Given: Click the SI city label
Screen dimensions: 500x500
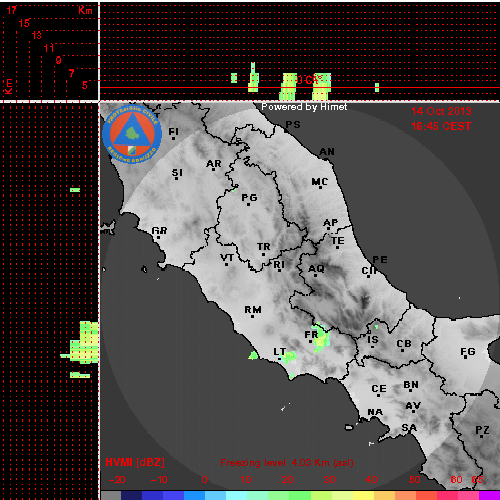Looking at the screenshot, I should click(177, 173).
